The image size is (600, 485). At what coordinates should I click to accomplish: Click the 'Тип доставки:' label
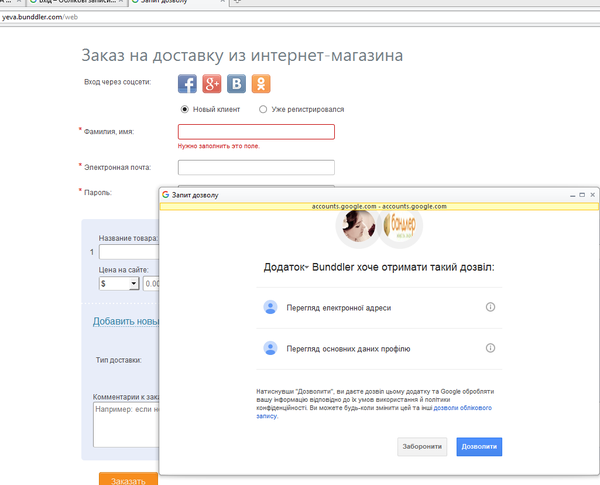(119, 360)
